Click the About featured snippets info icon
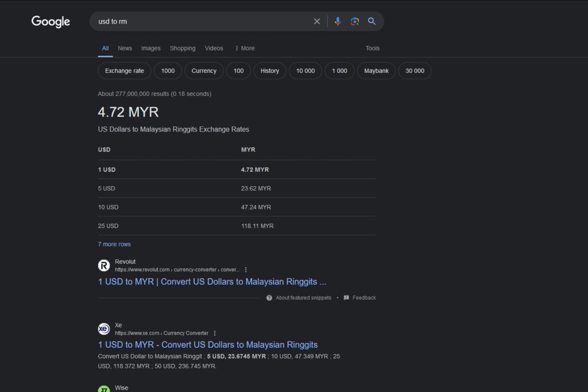The image size is (588, 392). 269,297
